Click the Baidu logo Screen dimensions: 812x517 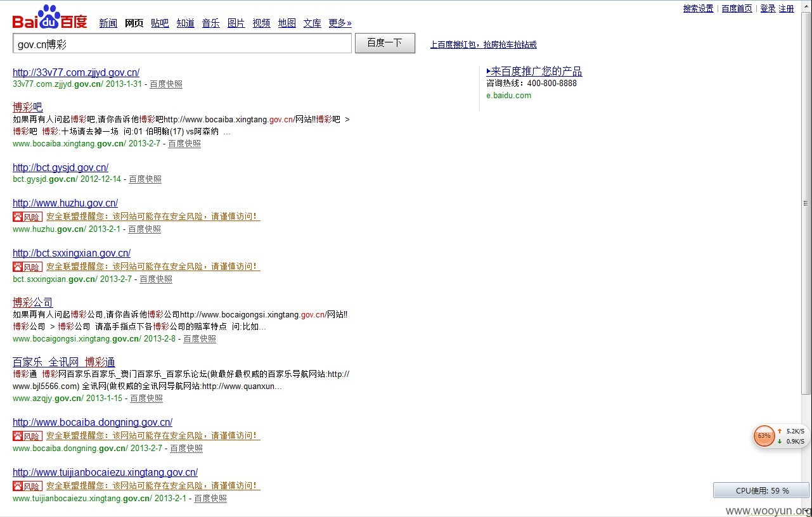49,17
